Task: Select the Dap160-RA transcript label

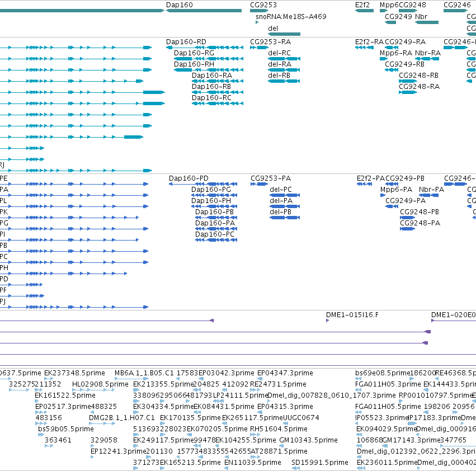Action: [x=212, y=76]
